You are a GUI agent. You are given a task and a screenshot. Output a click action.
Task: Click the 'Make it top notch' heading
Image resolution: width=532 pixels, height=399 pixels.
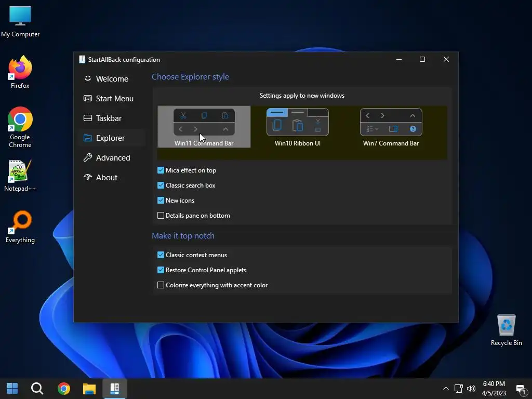pyautogui.click(x=183, y=235)
